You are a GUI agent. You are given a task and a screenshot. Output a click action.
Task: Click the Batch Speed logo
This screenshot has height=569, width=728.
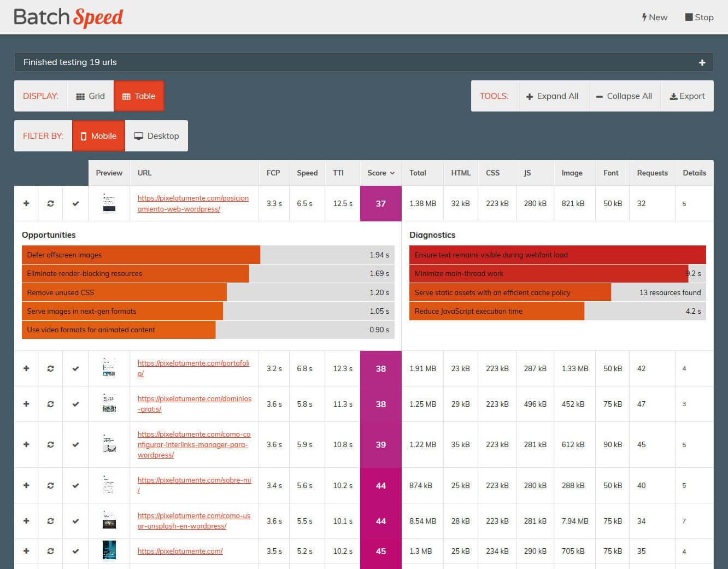(x=68, y=17)
